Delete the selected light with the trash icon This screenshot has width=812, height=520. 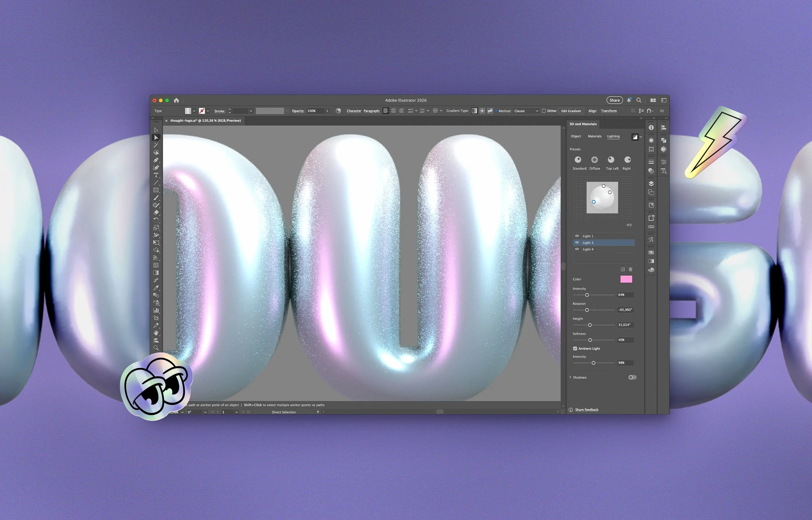click(630, 269)
